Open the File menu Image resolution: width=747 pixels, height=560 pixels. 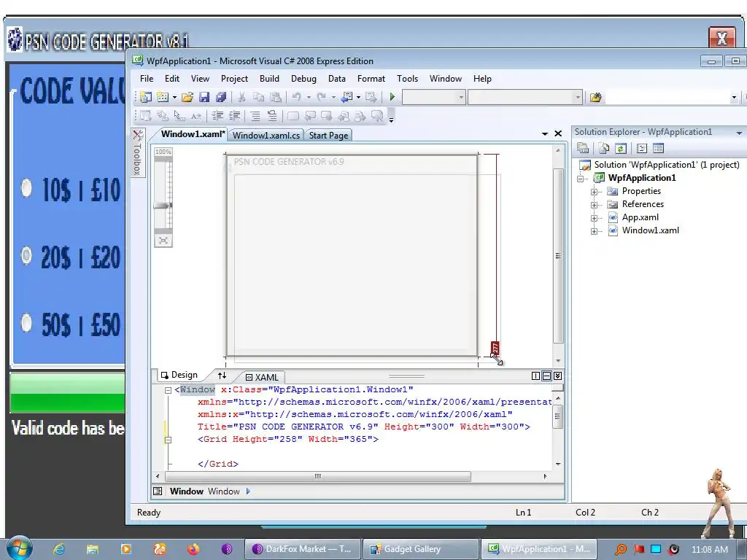click(146, 79)
